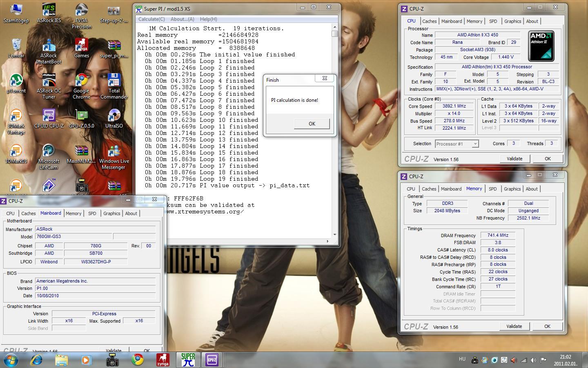Image resolution: width=588 pixels, height=368 pixels.
Task: Launch µTorrent from desktop
Action: tap(16, 83)
